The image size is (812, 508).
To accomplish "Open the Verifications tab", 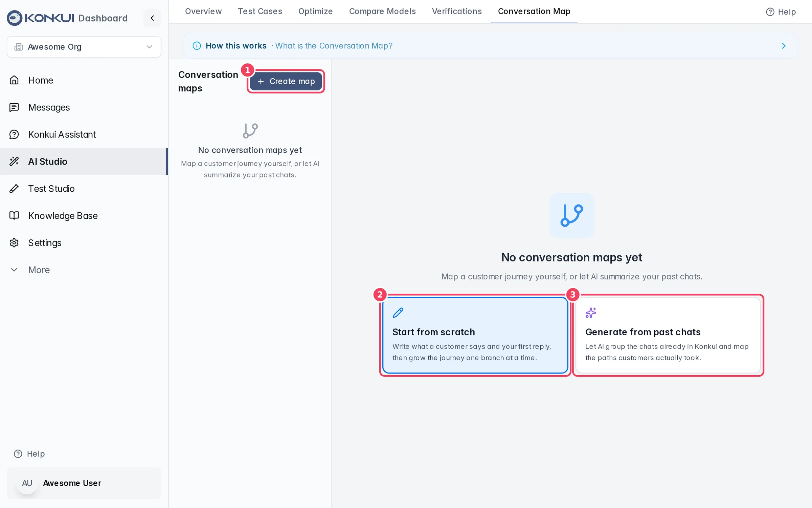I will point(457,11).
